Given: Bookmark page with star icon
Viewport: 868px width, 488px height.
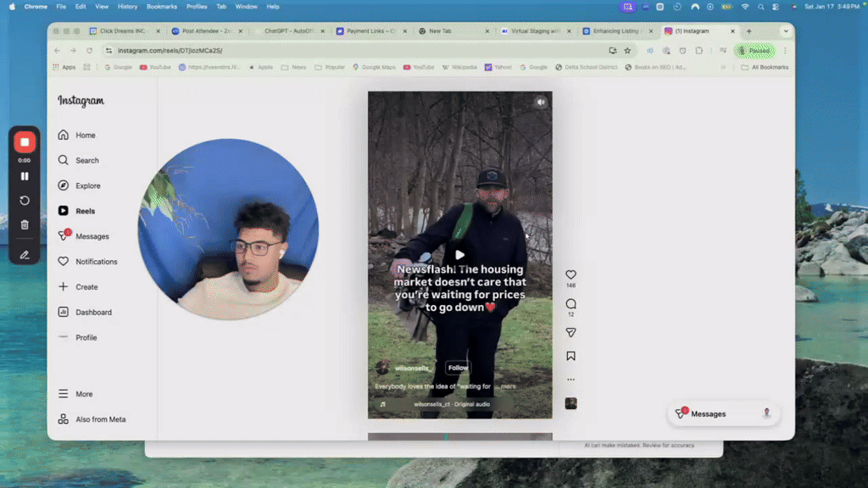Looking at the screenshot, I should [x=627, y=51].
